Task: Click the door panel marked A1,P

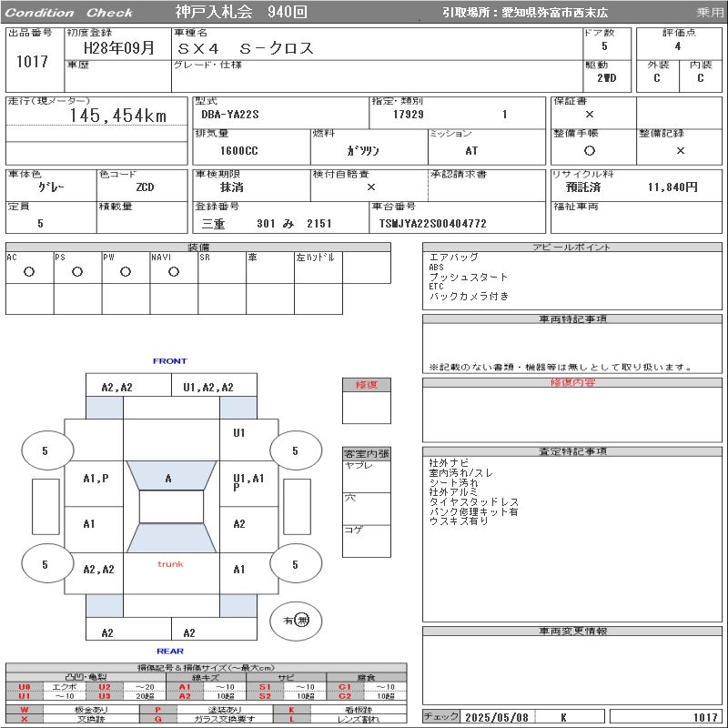Action: 95,478
